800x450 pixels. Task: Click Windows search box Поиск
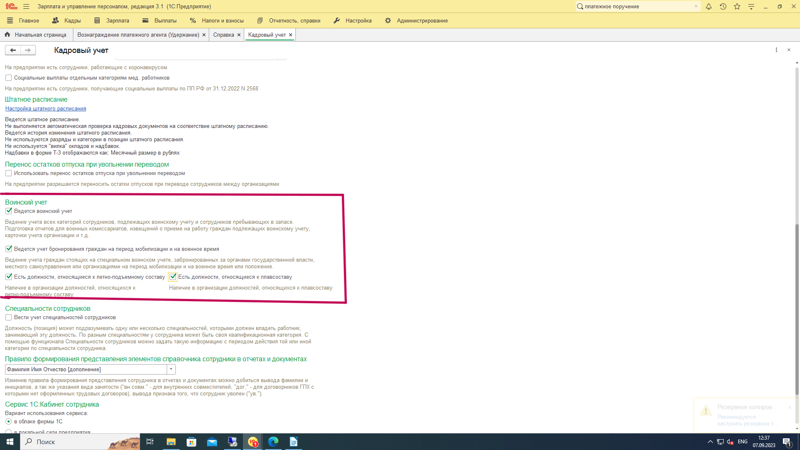pyautogui.click(x=80, y=442)
